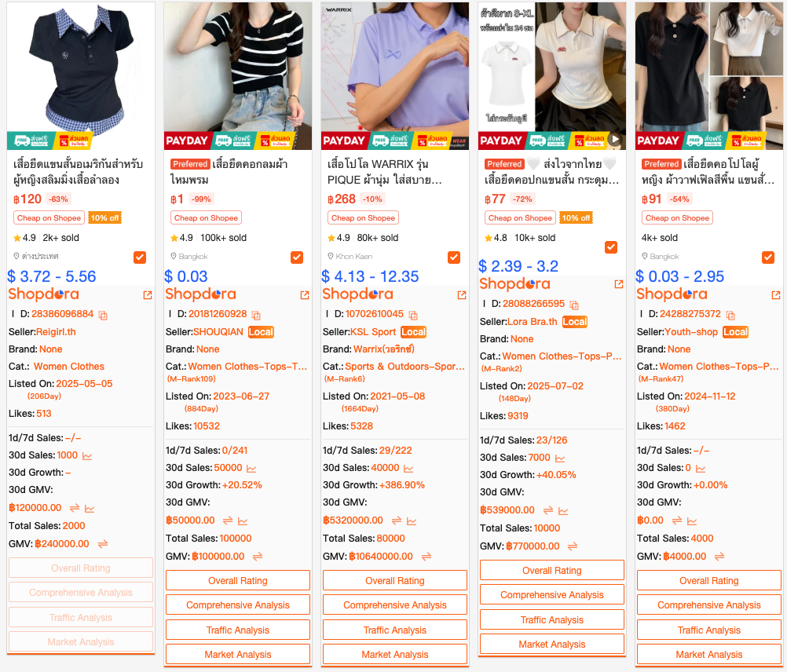View Market Analysis for Lora Bra.th product

[552, 645]
